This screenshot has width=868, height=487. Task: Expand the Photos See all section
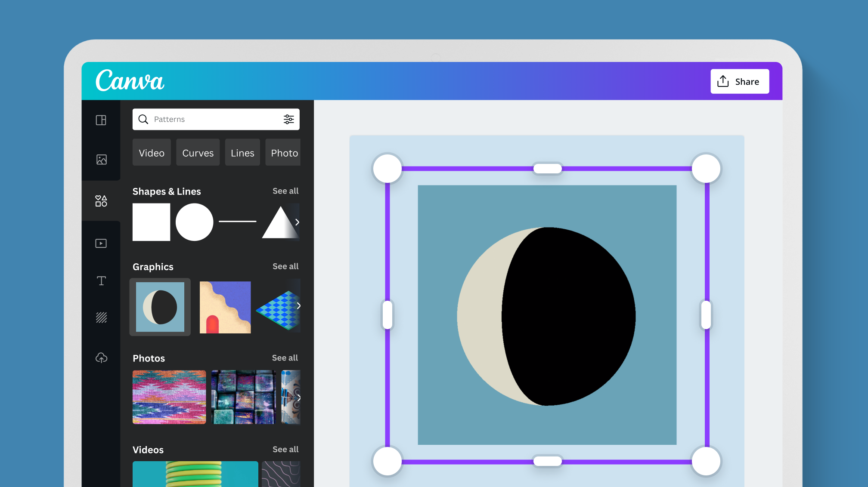[x=285, y=358]
